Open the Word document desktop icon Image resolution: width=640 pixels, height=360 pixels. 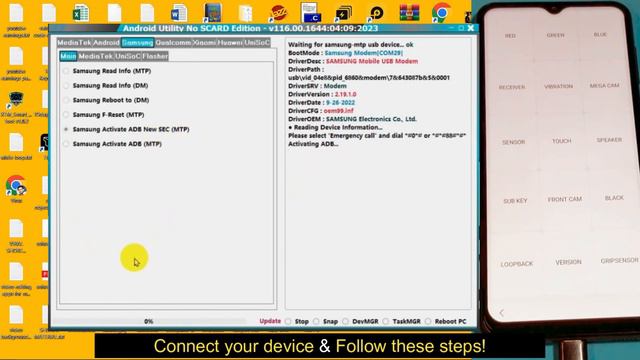179,13
